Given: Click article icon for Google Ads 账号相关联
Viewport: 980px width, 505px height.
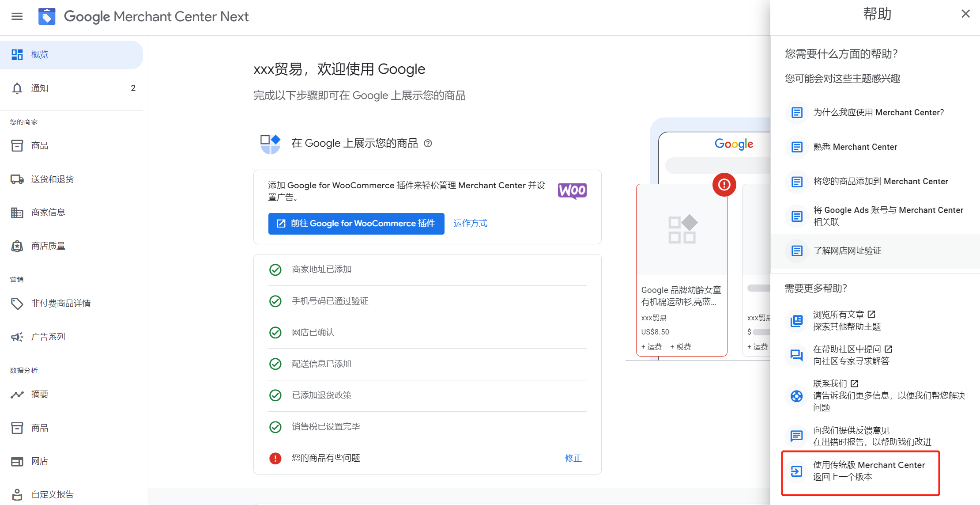Looking at the screenshot, I should pyautogui.click(x=797, y=216).
